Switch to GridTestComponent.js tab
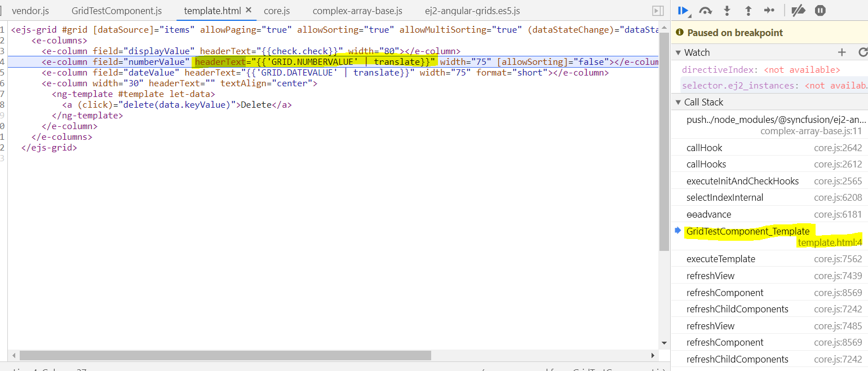Screen dimensions: 868x371 point(117,11)
